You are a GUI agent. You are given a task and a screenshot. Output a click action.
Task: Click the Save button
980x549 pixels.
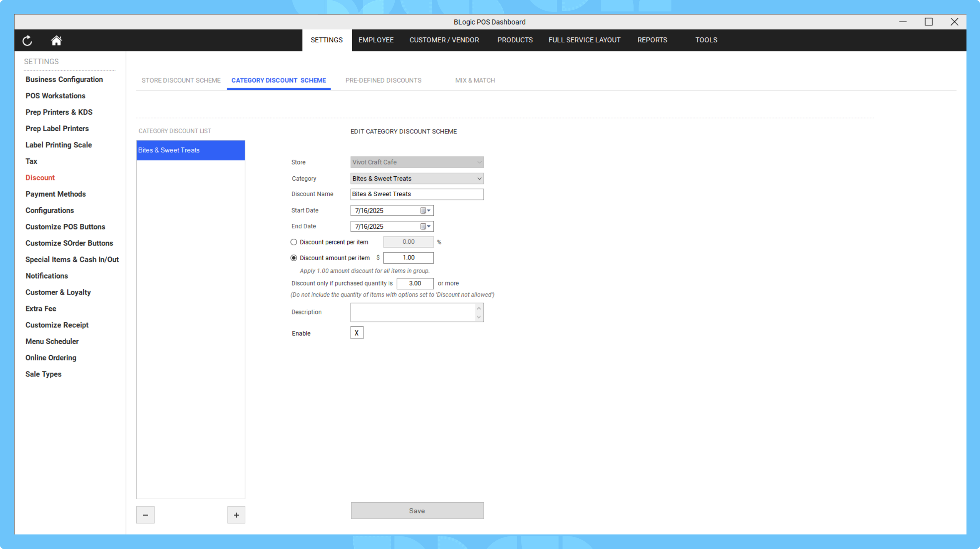pos(417,511)
